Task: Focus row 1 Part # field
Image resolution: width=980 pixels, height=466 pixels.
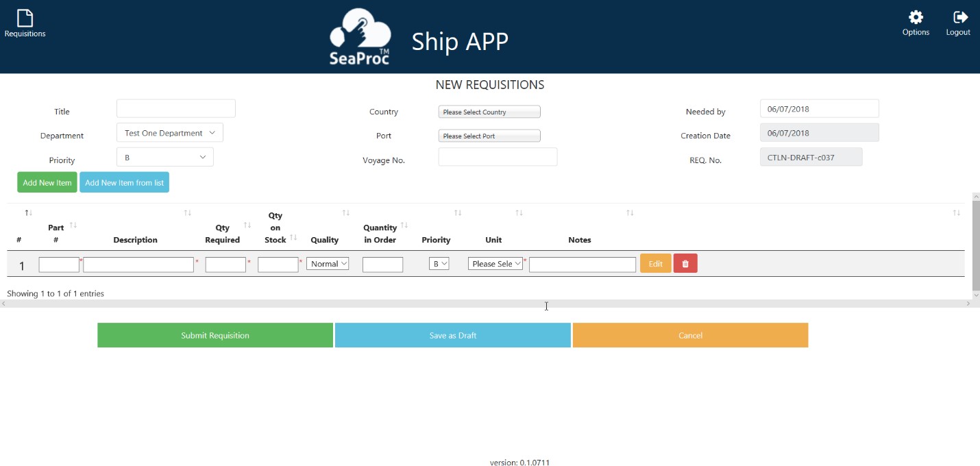Action: pyautogui.click(x=59, y=265)
